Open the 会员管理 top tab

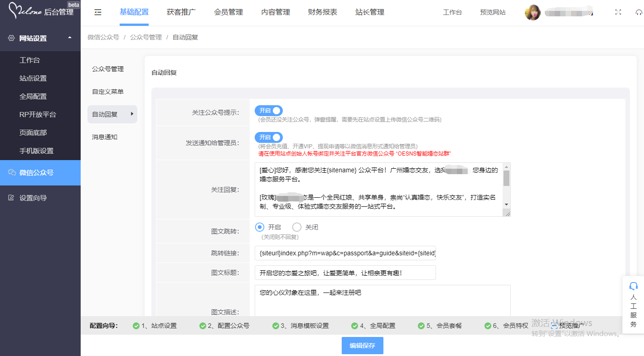coord(228,12)
